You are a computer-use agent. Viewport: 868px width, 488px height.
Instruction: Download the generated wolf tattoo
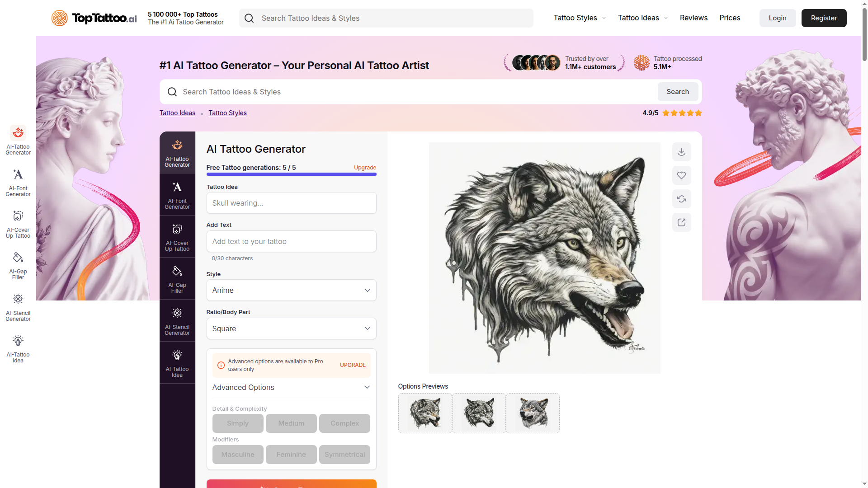click(x=681, y=152)
